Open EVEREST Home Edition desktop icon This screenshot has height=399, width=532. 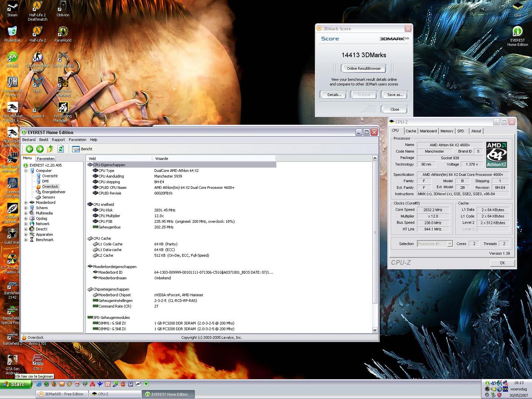pos(518,36)
